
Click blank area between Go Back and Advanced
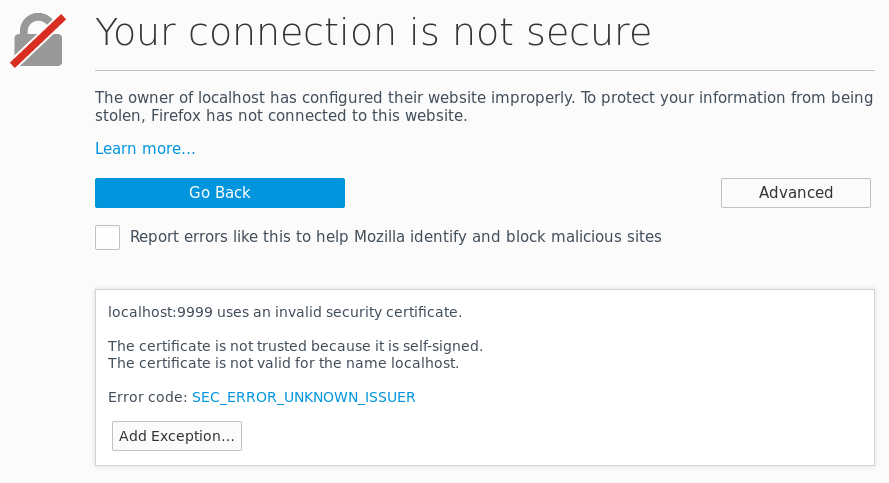tap(533, 193)
